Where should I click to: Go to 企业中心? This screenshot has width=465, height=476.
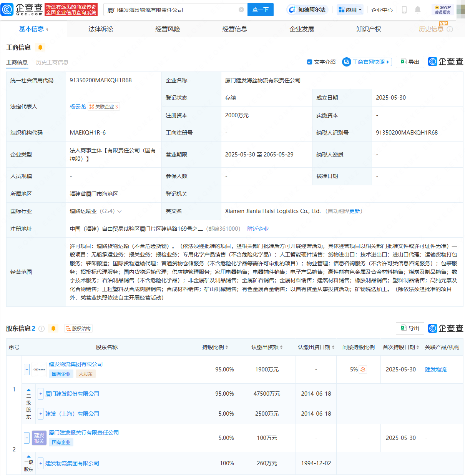click(382, 10)
